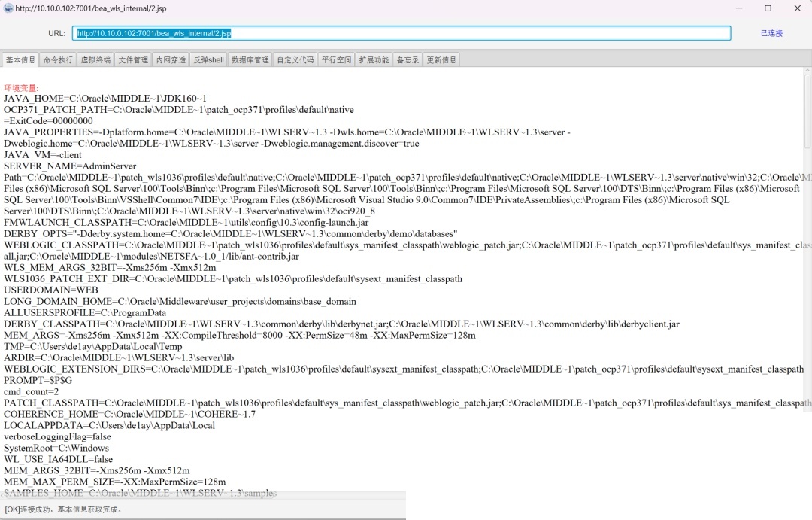
Task: Click the SERVER_NAME=AdminServer line
Action: [70, 166]
